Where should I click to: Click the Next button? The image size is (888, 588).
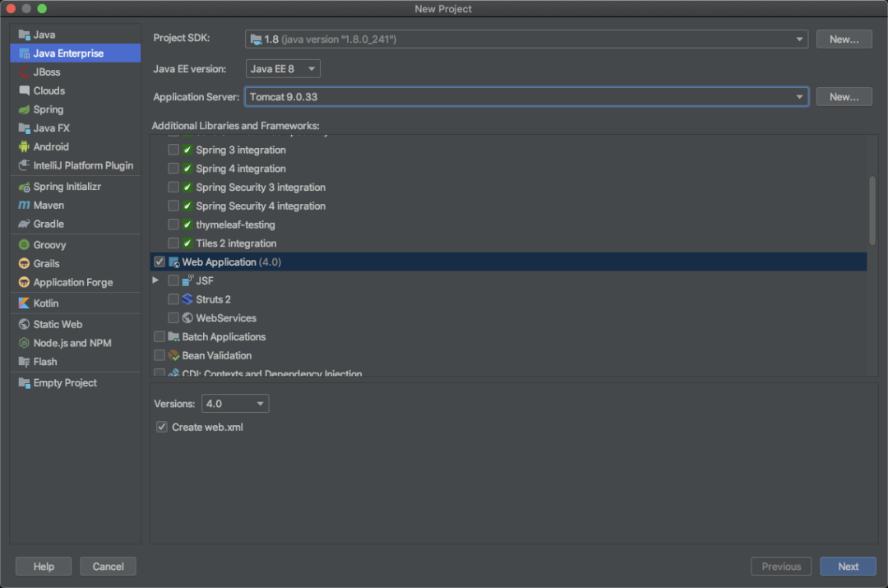pos(848,567)
